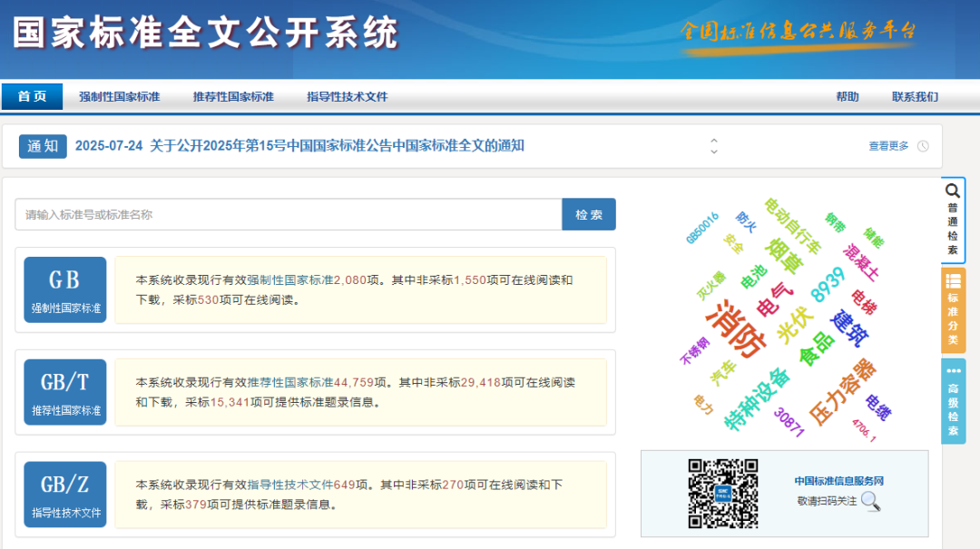Image resolution: width=980 pixels, height=549 pixels.
Task: Click the 电气 keyword in word cloud
Action: (x=774, y=299)
